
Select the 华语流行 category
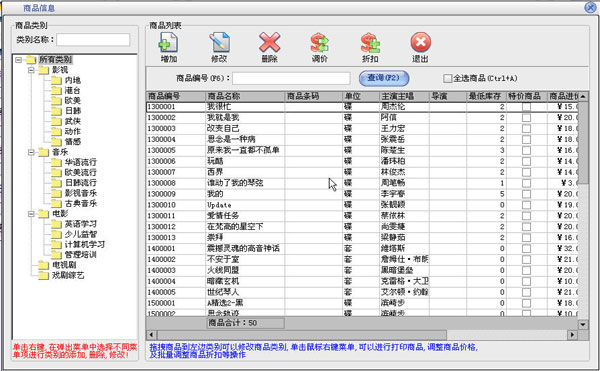[x=80, y=163]
